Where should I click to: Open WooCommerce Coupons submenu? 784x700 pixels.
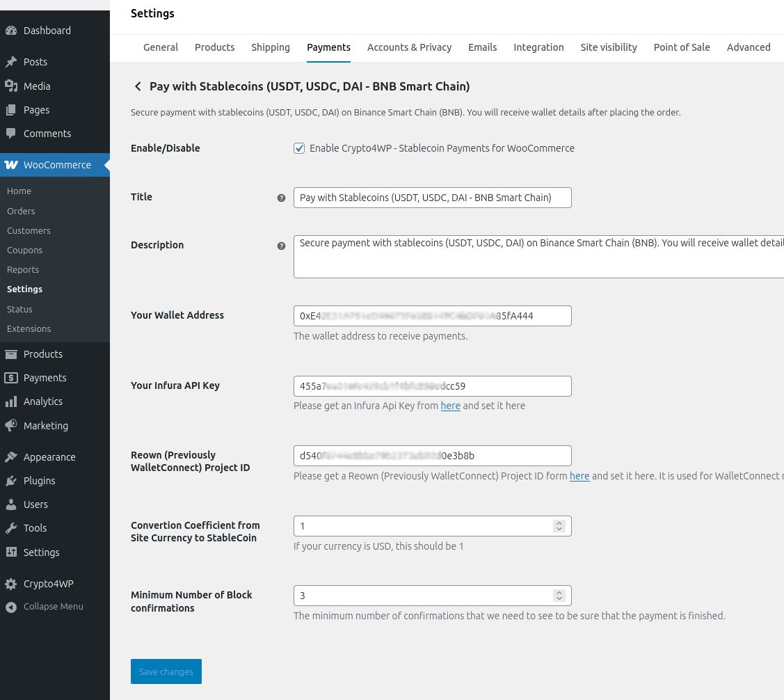(24, 250)
